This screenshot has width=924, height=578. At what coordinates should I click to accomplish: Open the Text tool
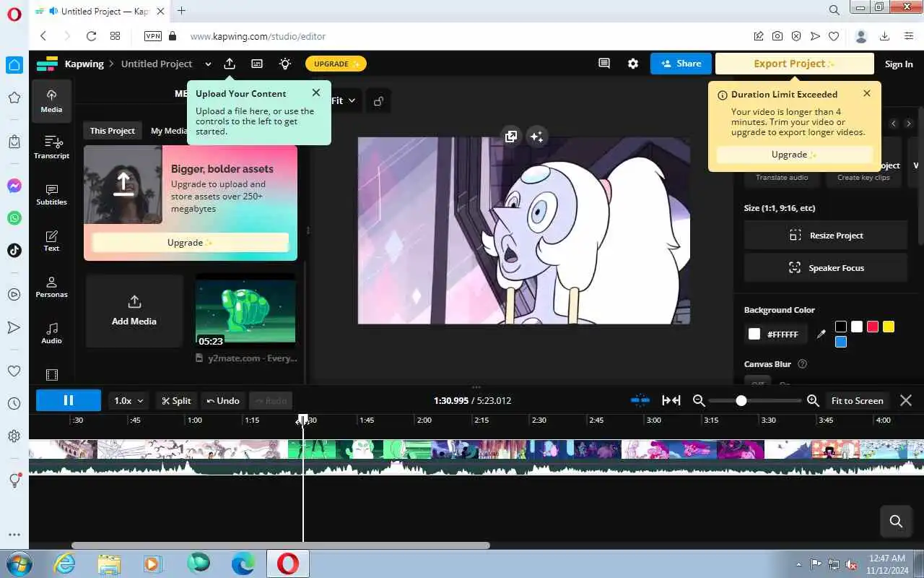pos(51,241)
